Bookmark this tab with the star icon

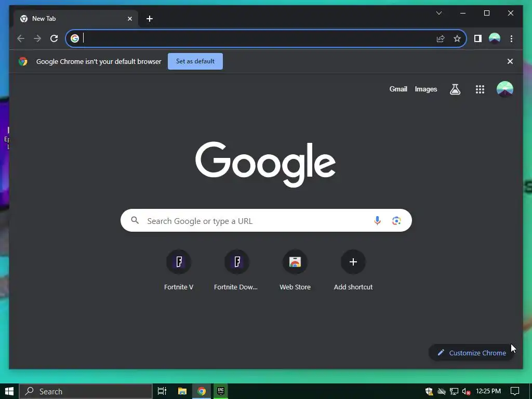click(457, 38)
